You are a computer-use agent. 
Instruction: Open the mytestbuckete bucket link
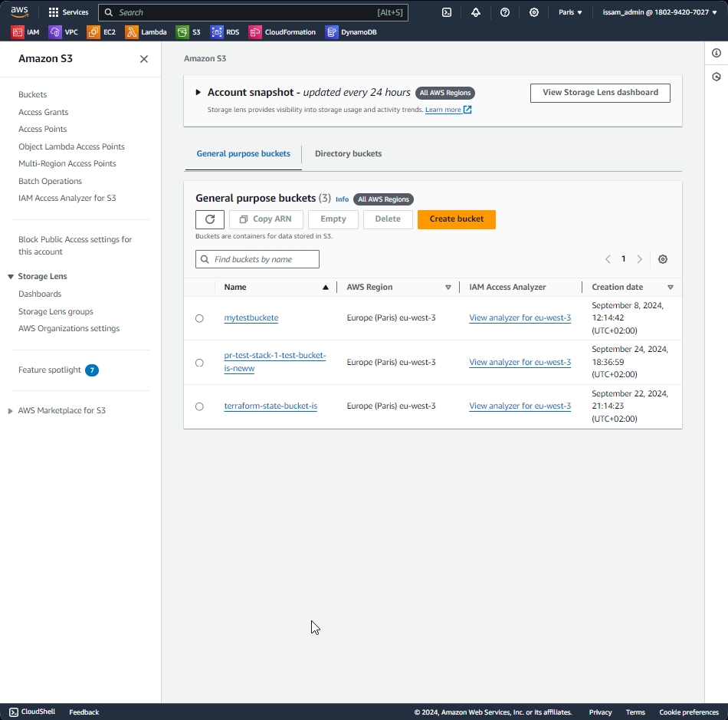tap(251, 318)
